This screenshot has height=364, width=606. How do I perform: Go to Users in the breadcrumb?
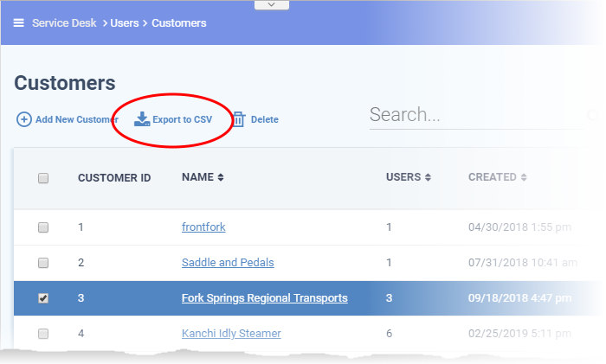[125, 23]
